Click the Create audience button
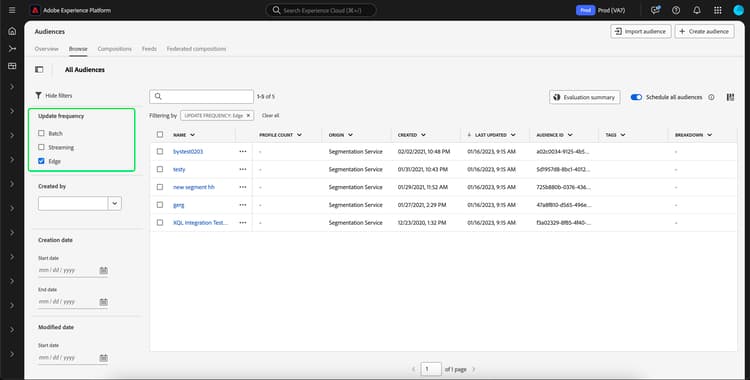 point(704,31)
